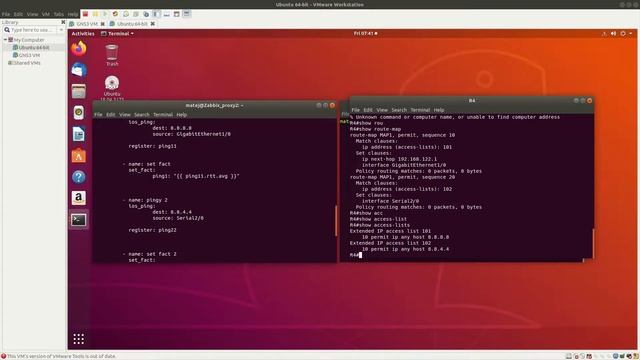Open Rhythmbox from the dock

click(x=79, y=113)
